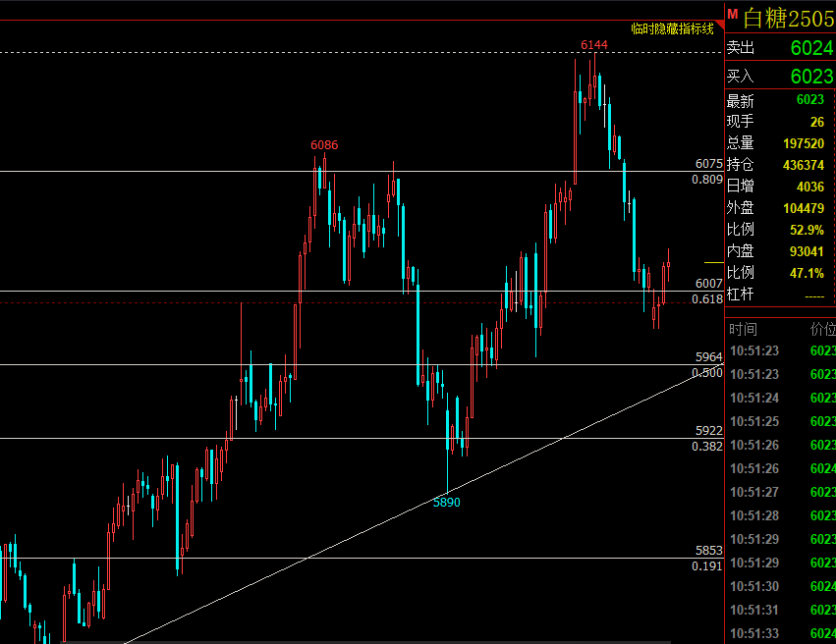This screenshot has height=644, width=836.
Task: Click the red M icon beside 白糖2505
Action: pos(732,14)
